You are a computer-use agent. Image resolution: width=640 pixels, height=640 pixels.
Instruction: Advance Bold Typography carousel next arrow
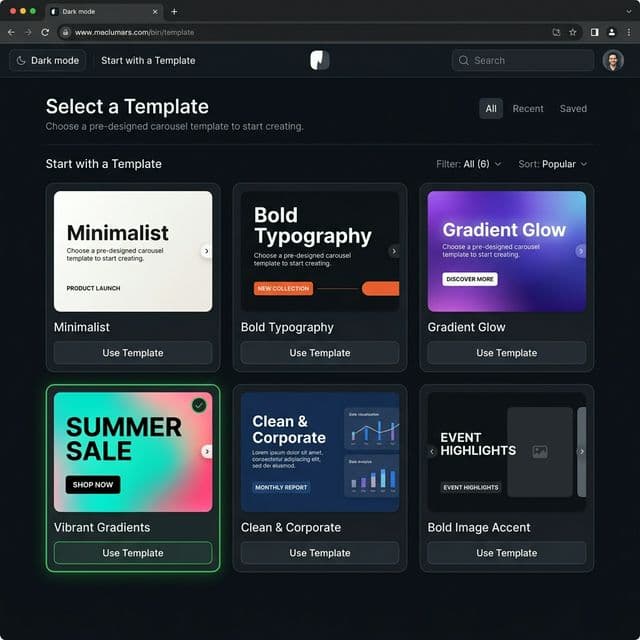click(394, 251)
